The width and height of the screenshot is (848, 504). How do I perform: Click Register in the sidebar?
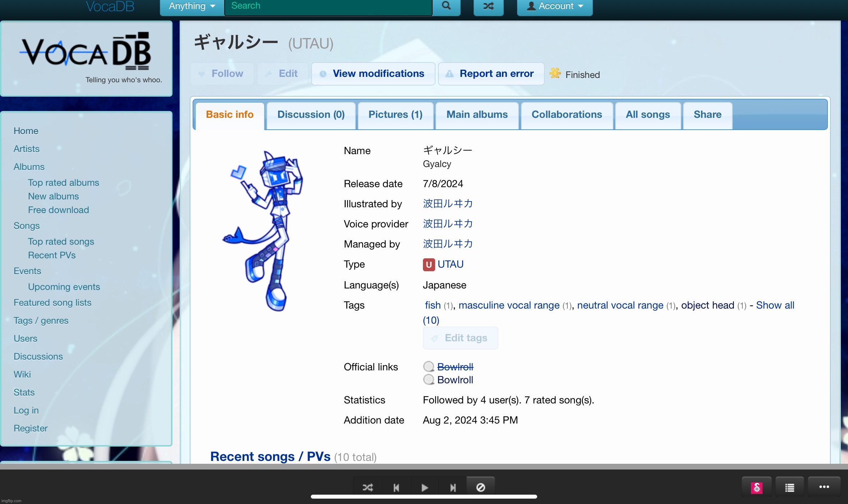[x=31, y=428]
